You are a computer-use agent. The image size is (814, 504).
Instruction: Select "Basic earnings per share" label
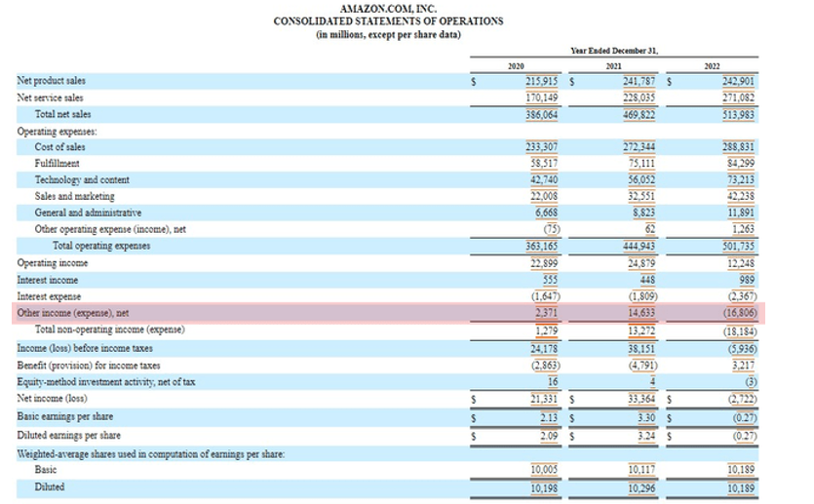tap(65, 417)
